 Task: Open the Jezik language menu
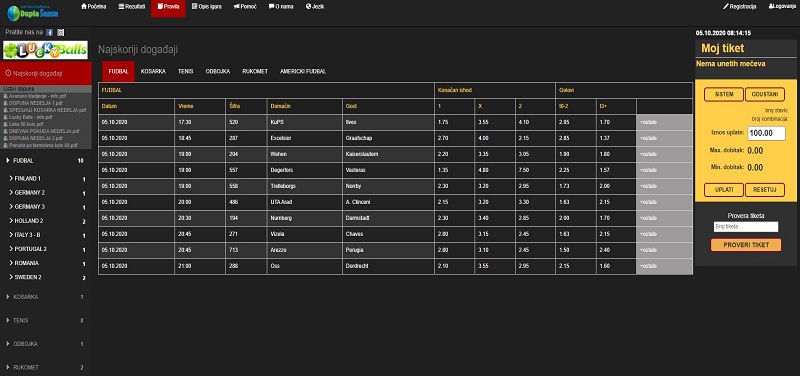[315, 7]
